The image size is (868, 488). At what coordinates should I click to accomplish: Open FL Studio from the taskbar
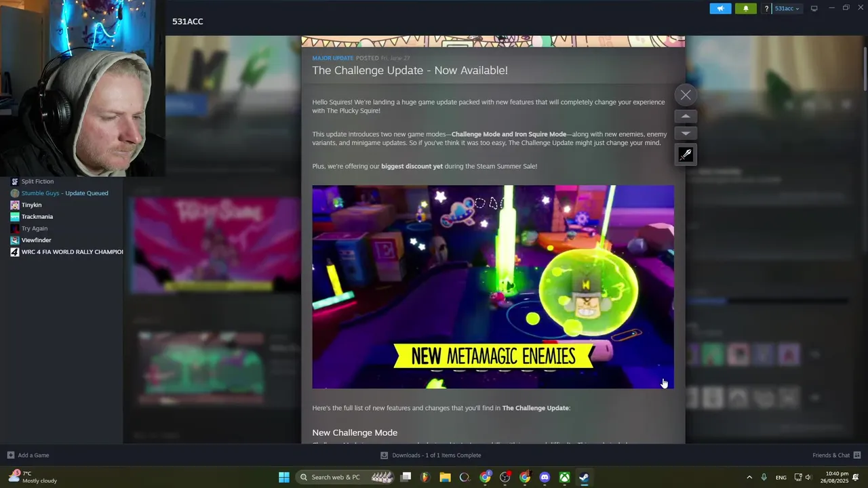click(x=425, y=477)
